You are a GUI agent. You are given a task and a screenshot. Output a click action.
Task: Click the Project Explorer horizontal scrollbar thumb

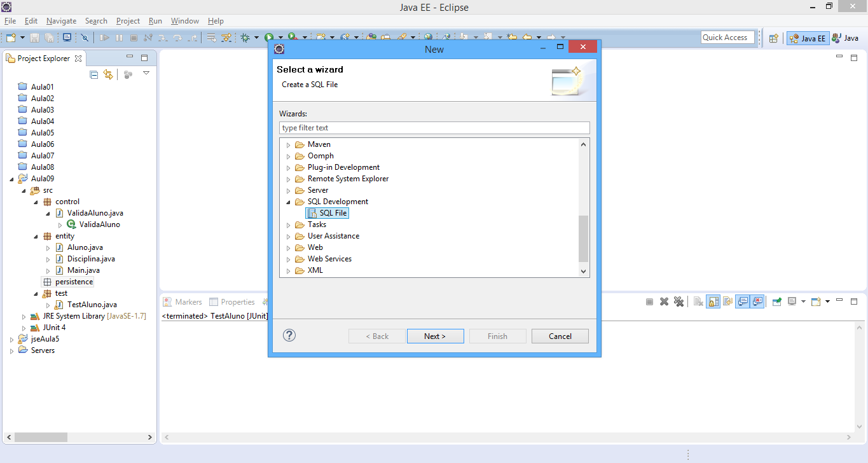tap(41, 438)
